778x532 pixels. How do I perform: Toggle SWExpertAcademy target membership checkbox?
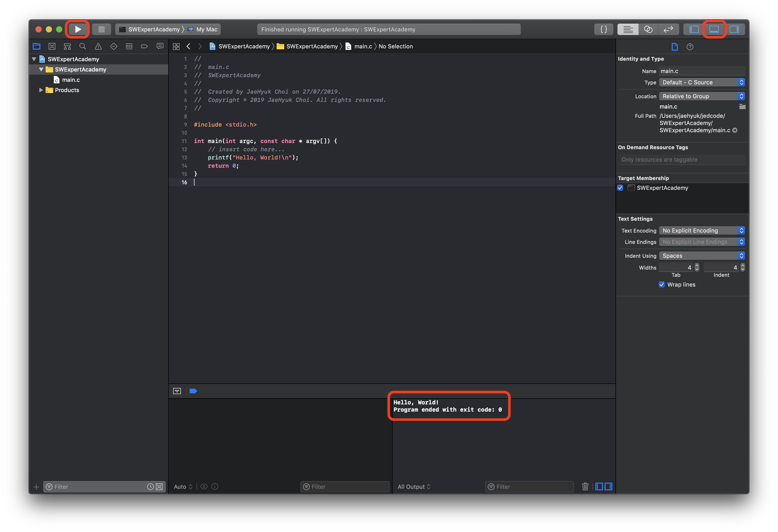(x=620, y=188)
